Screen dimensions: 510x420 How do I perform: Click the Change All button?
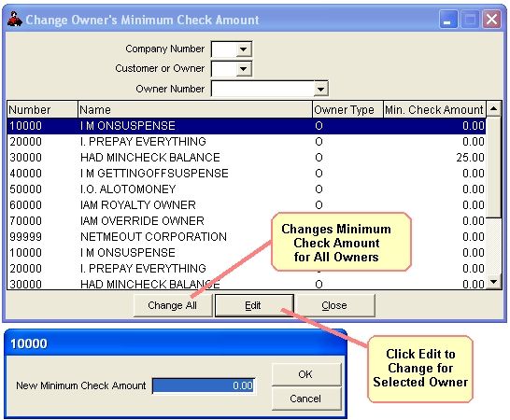point(173,305)
